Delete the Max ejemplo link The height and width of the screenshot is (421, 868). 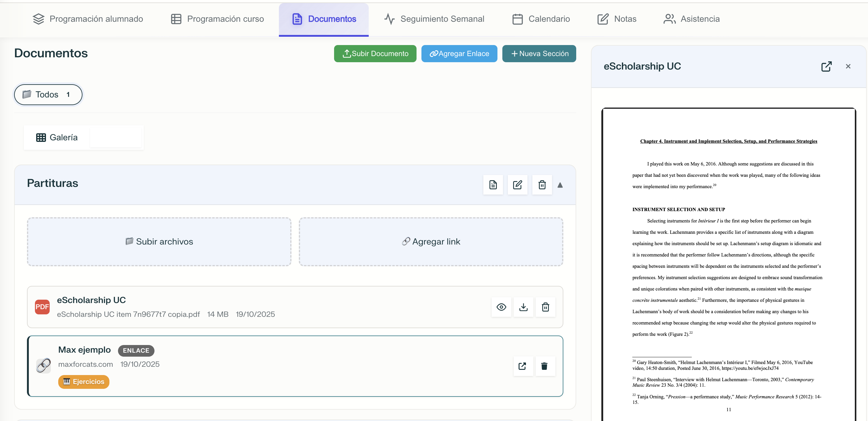click(x=546, y=366)
